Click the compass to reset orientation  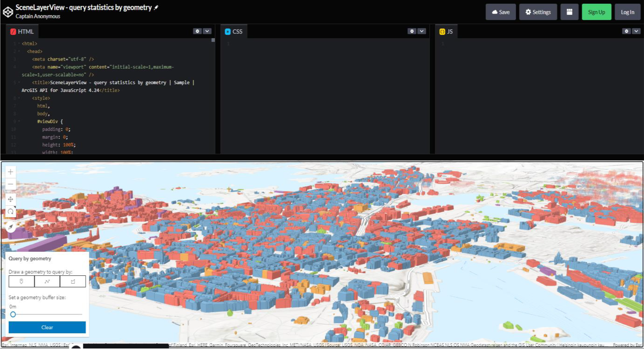point(11,227)
